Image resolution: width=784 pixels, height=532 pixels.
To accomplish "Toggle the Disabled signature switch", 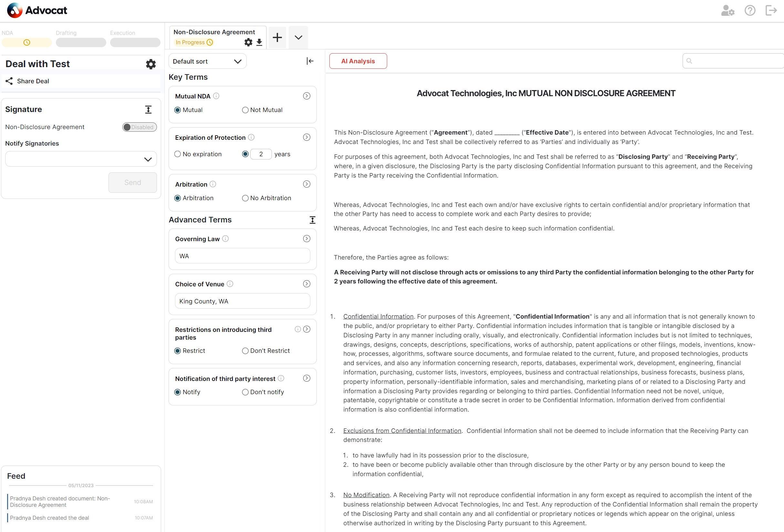I will [x=140, y=127].
